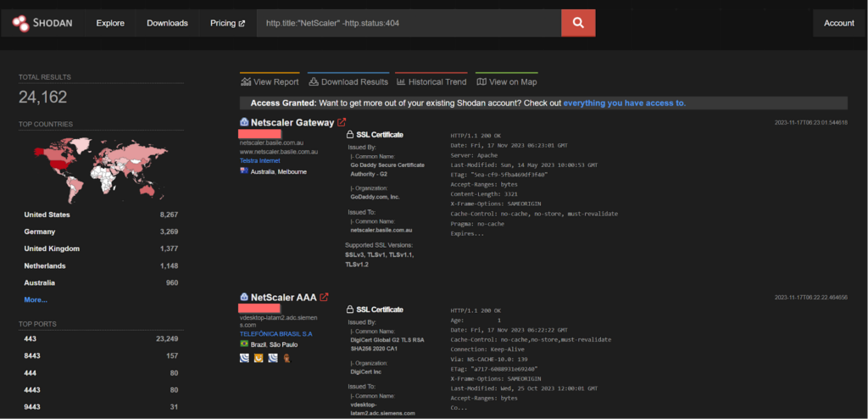Screen dimensions: 868x419
Task: Open the Account menu
Action: (838, 23)
